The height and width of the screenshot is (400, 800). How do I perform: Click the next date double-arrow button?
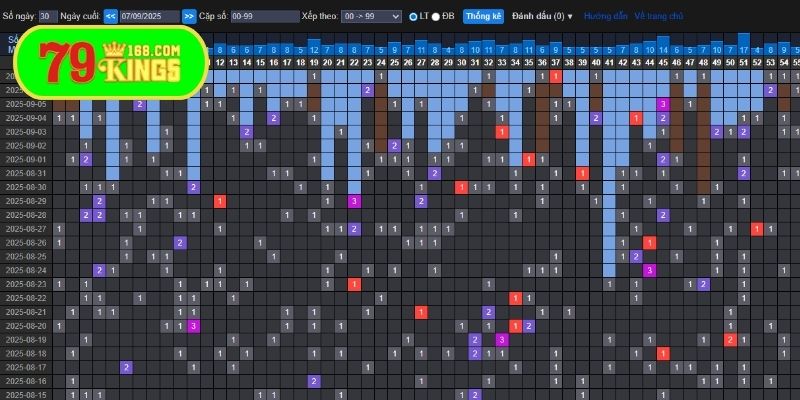click(x=189, y=17)
